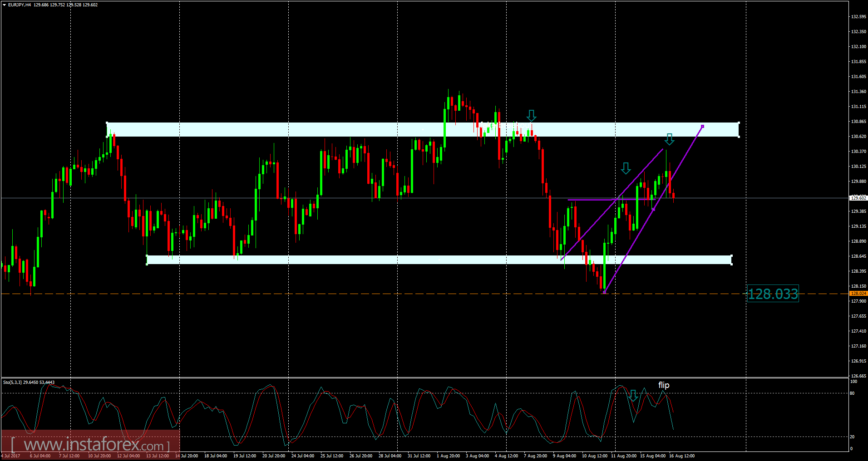Click the teal arrow at the 15 Aug swing high
868x461 pixels.
pyautogui.click(x=670, y=140)
